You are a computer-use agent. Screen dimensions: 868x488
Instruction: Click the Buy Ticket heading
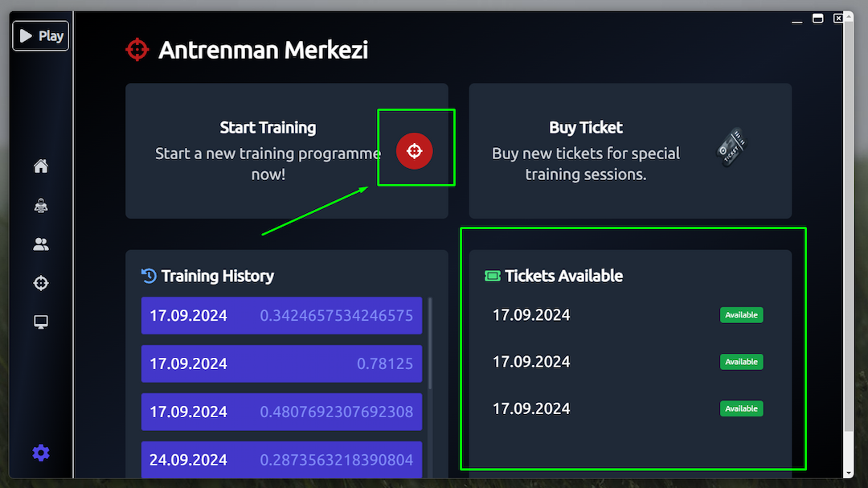click(586, 127)
